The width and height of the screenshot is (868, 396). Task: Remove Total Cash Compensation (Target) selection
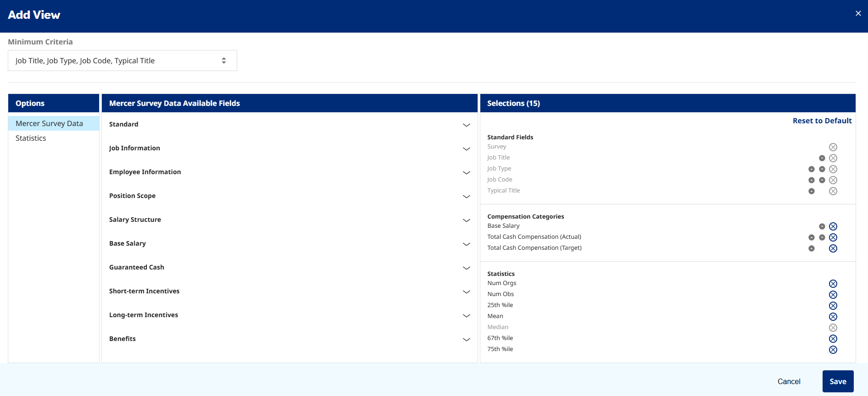[833, 248]
